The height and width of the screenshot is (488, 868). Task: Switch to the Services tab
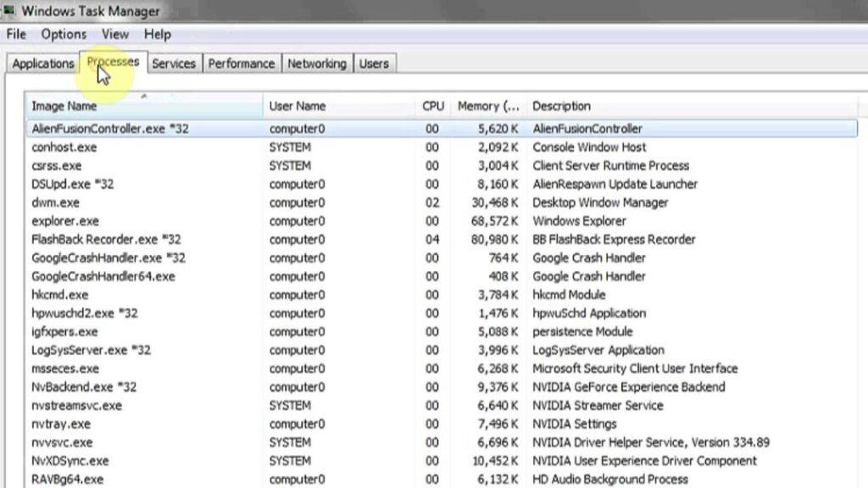pos(174,64)
